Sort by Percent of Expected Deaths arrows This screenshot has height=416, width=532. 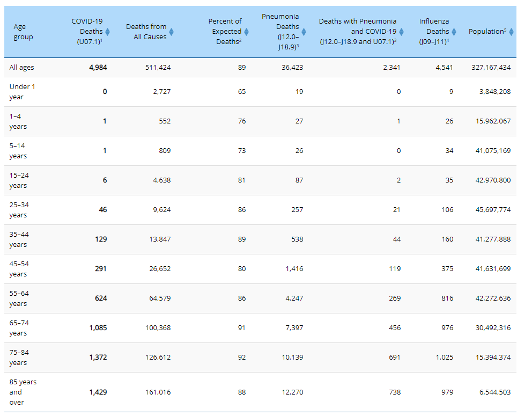(x=246, y=32)
